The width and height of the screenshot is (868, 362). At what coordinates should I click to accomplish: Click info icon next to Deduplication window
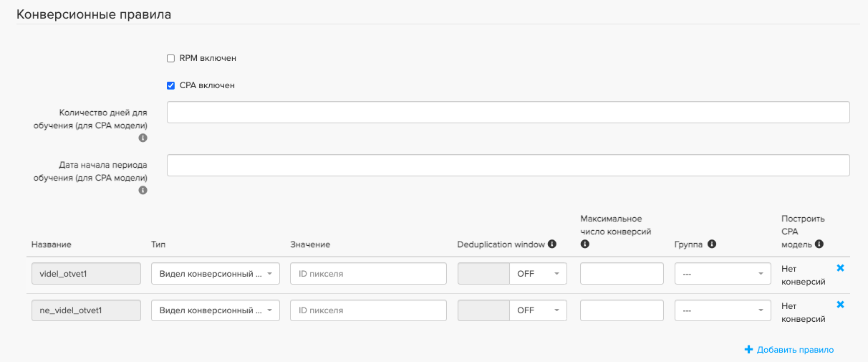click(x=552, y=244)
